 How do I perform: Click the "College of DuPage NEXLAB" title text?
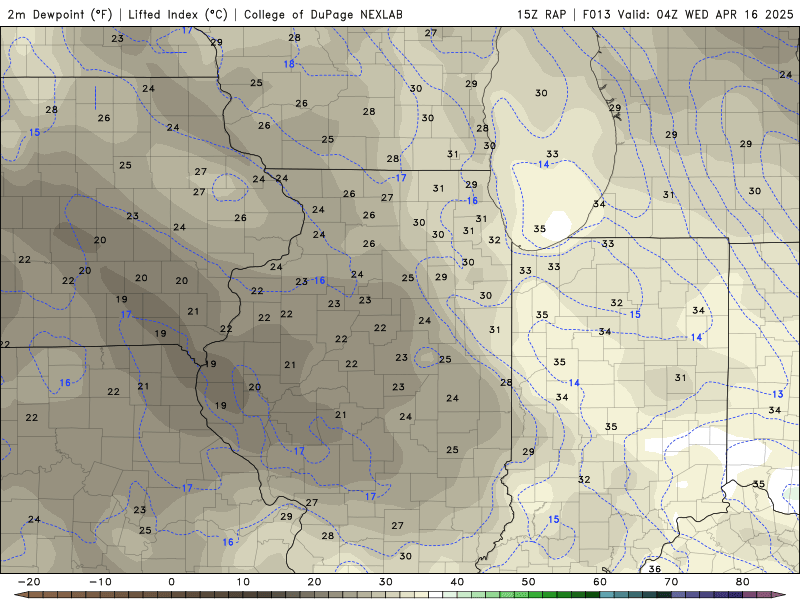pos(323,14)
